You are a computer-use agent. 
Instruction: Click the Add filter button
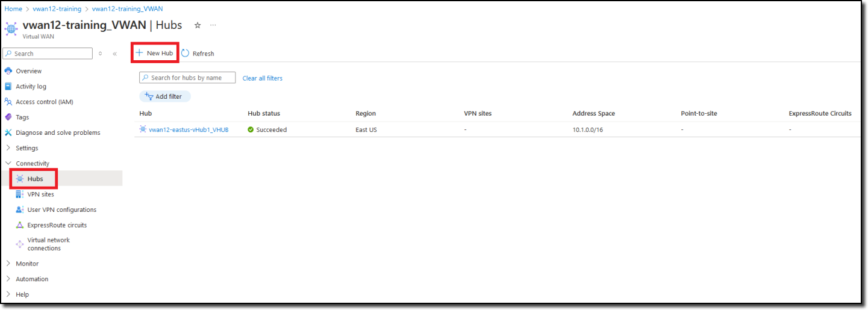[164, 96]
